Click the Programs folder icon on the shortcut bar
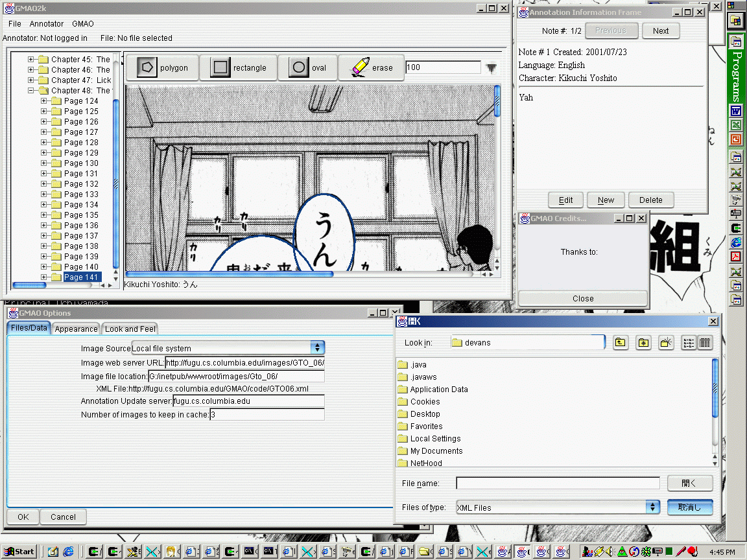This screenshot has height=560, width=747. coord(736,42)
